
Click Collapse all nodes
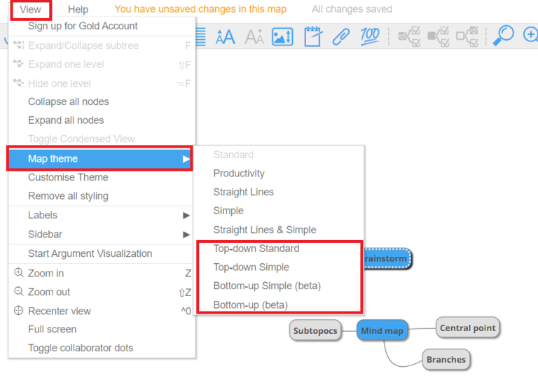point(69,101)
